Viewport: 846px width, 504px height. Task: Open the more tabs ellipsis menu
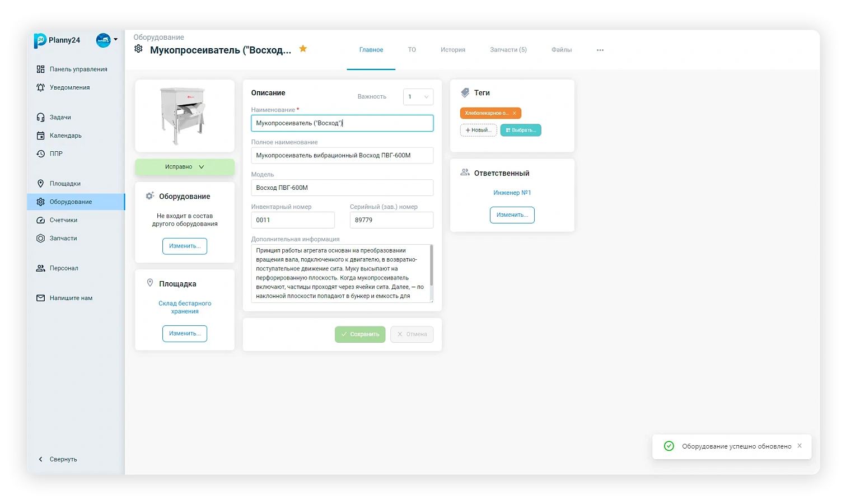[600, 50]
